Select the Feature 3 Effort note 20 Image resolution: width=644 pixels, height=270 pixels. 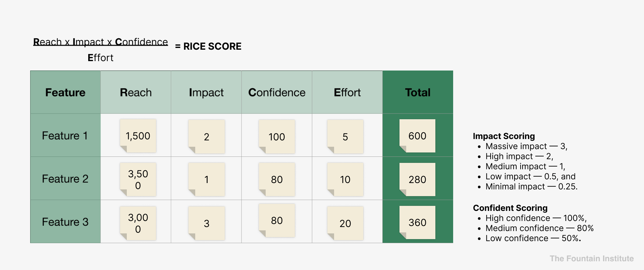click(x=345, y=223)
